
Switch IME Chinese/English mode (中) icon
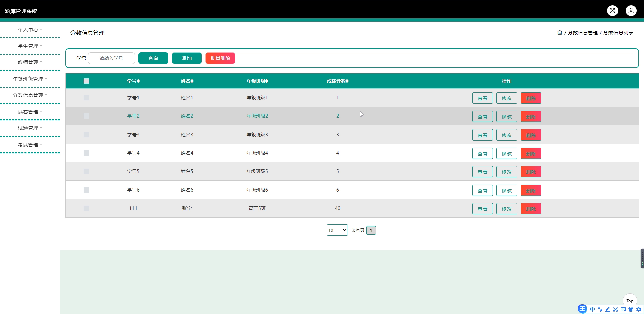pos(592,309)
